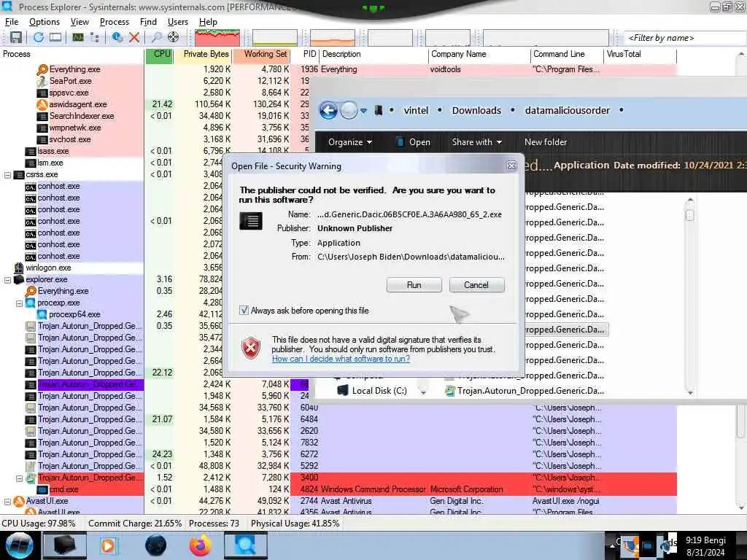Sort by the Private Bytes column header
The height and width of the screenshot is (560, 747).
pyautogui.click(x=203, y=54)
